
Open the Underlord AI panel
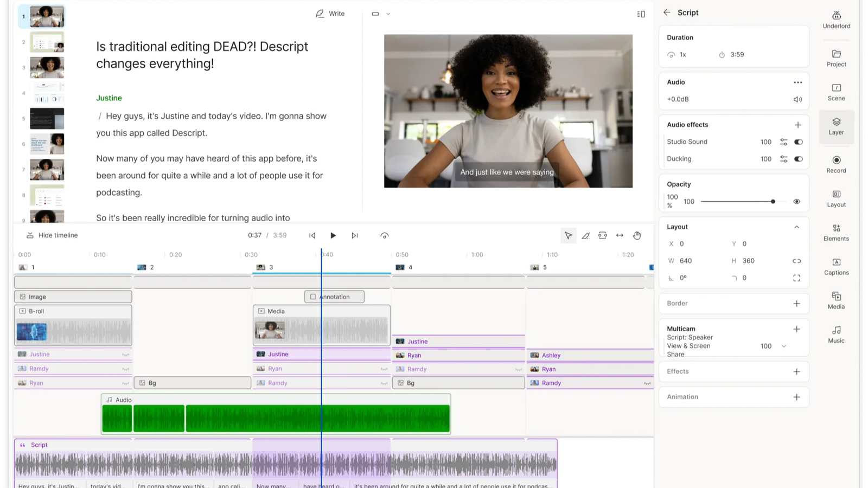pos(836,20)
